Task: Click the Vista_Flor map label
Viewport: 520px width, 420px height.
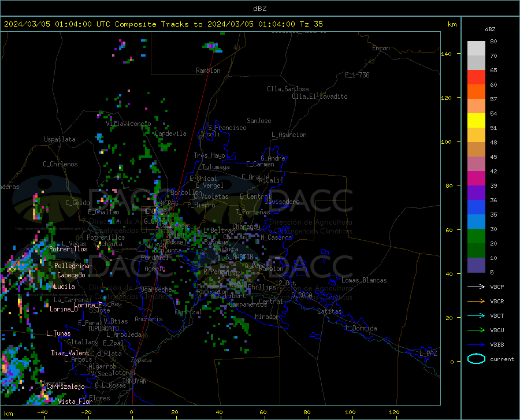Action: coord(75,402)
